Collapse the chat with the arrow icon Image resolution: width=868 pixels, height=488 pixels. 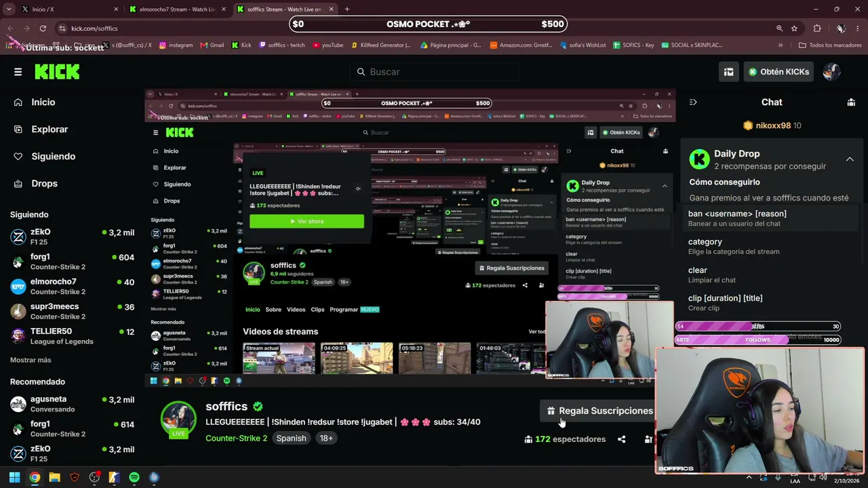(x=693, y=102)
